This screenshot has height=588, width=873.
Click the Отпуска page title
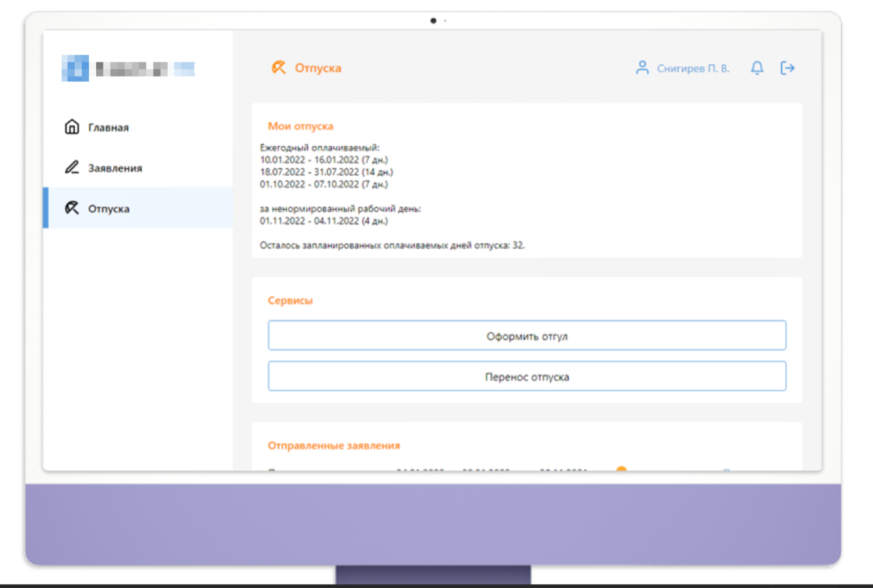318,68
